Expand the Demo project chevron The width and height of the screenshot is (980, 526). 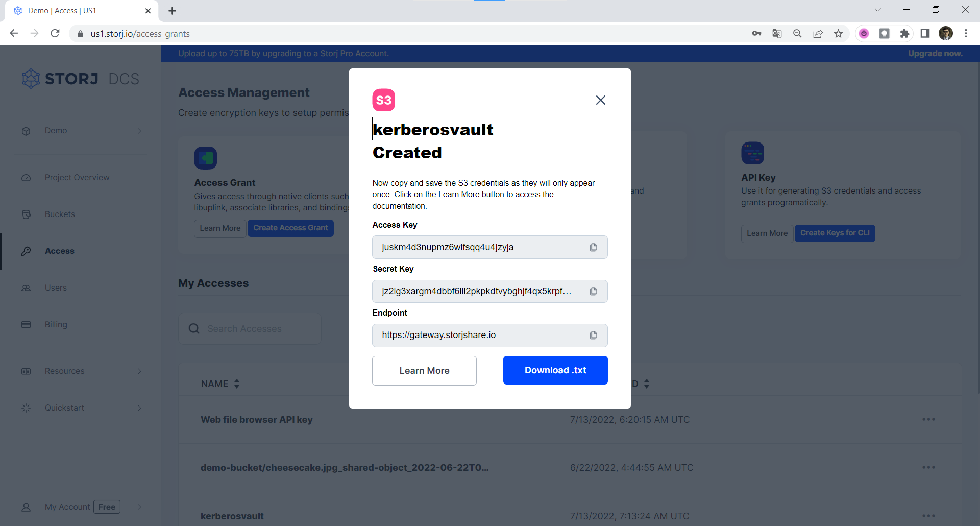pos(139,131)
